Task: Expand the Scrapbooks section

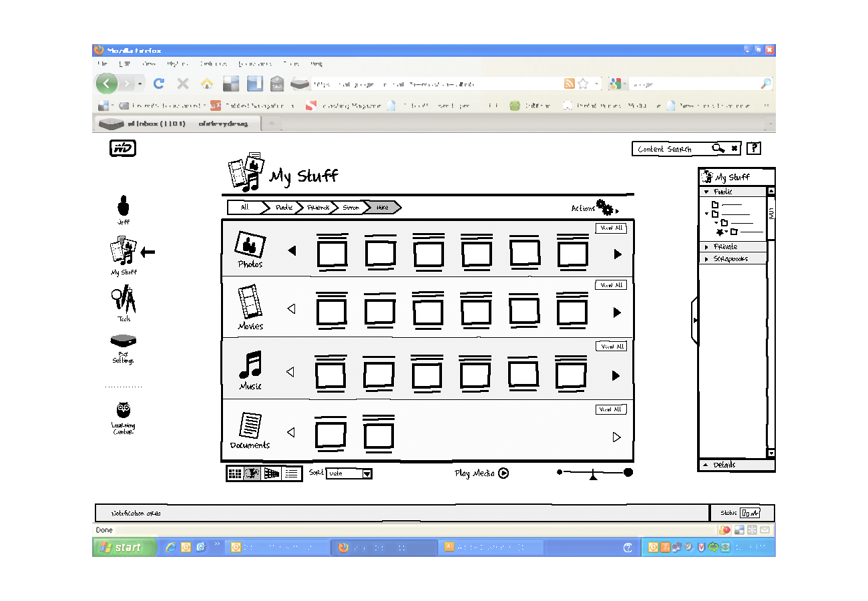Action: click(707, 259)
